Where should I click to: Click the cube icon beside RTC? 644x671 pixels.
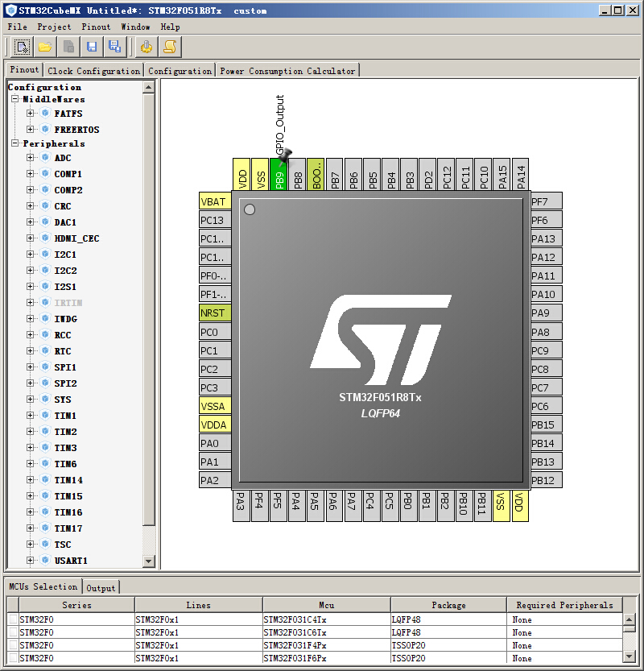point(45,351)
